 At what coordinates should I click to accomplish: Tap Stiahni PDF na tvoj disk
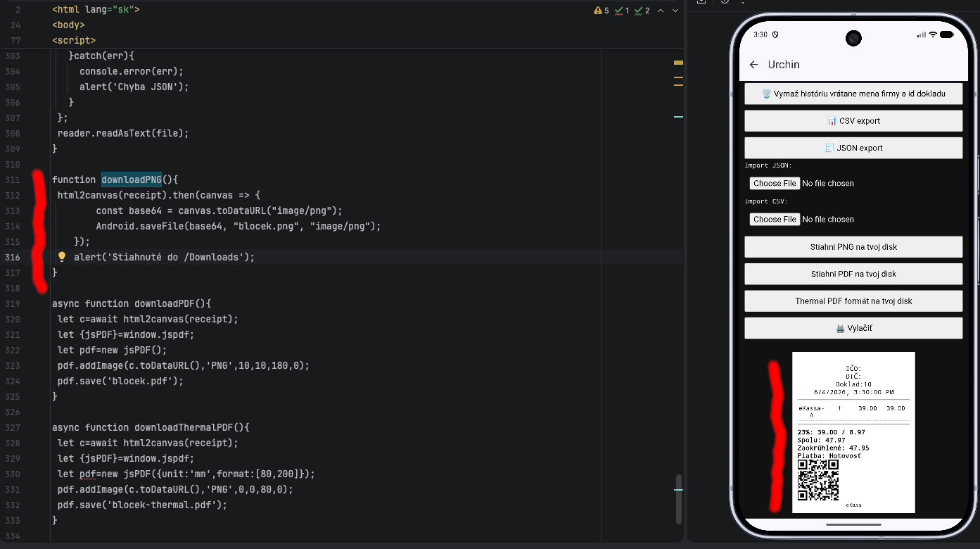(853, 274)
